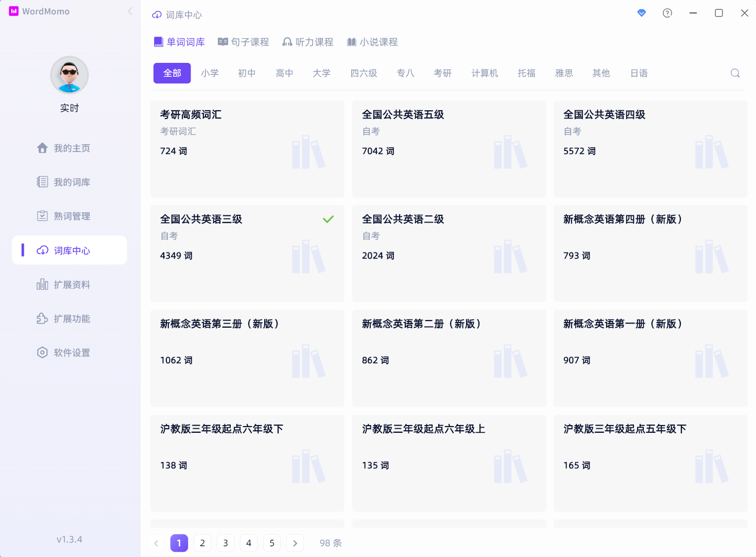Go to page 5
Image resolution: width=756 pixels, height=557 pixels.
click(272, 543)
